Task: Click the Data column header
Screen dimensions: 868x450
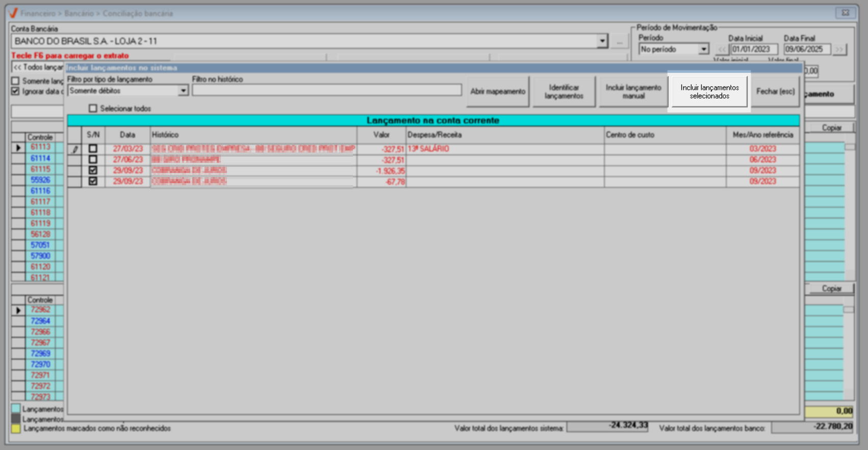Action: pos(127,135)
